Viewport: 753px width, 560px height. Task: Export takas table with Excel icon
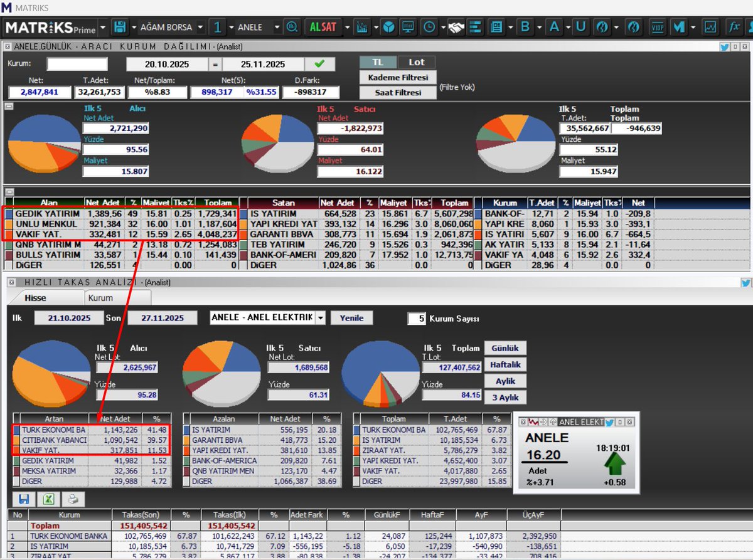click(48, 500)
